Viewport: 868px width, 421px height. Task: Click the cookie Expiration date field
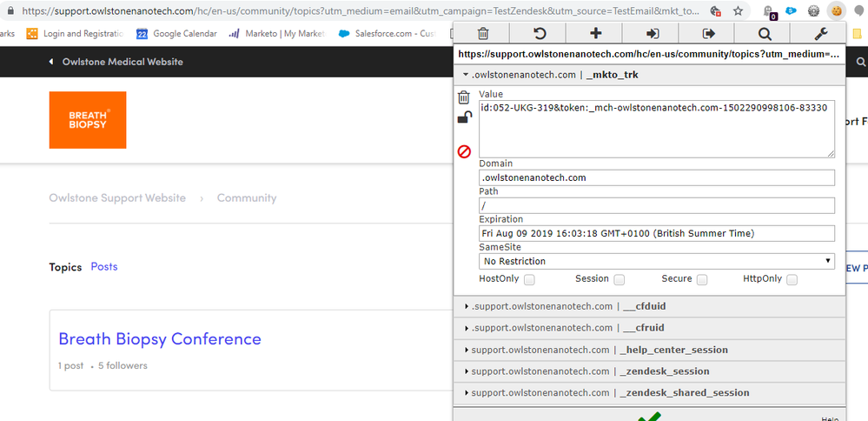click(x=656, y=233)
